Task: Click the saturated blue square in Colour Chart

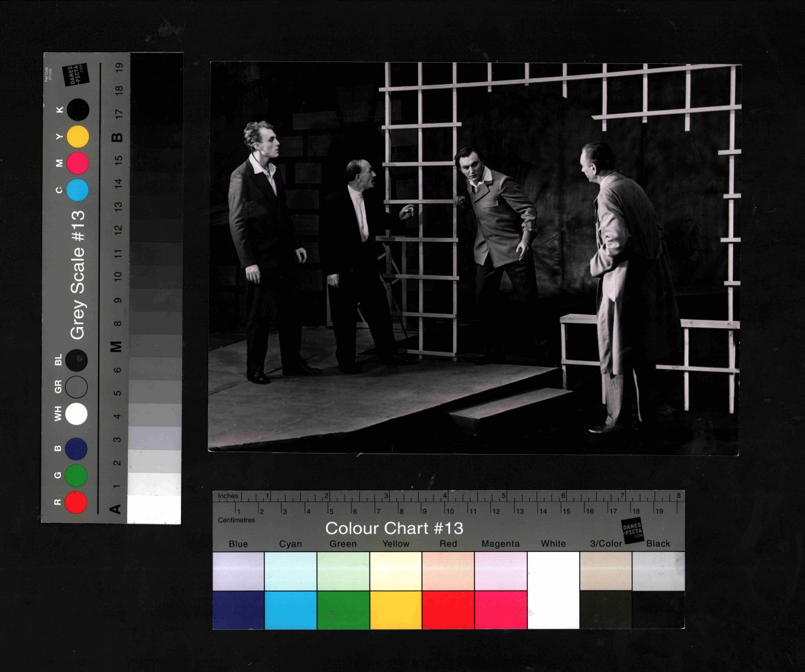Action: [x=238, y=610]
